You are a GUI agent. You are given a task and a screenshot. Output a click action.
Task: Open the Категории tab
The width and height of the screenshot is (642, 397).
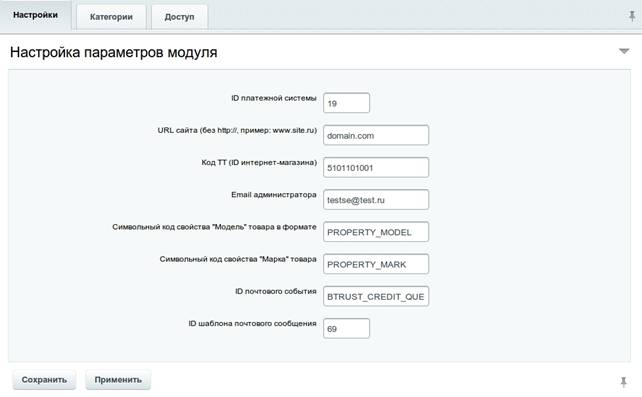point(111,17)
